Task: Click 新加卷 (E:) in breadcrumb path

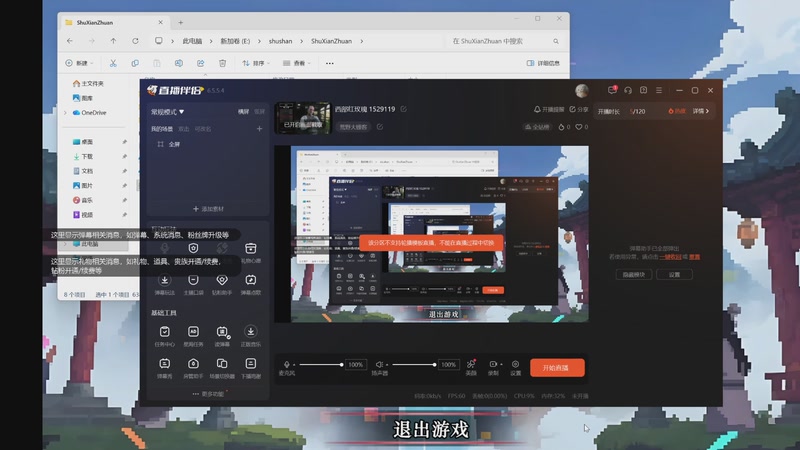Action: coord(235,41)
